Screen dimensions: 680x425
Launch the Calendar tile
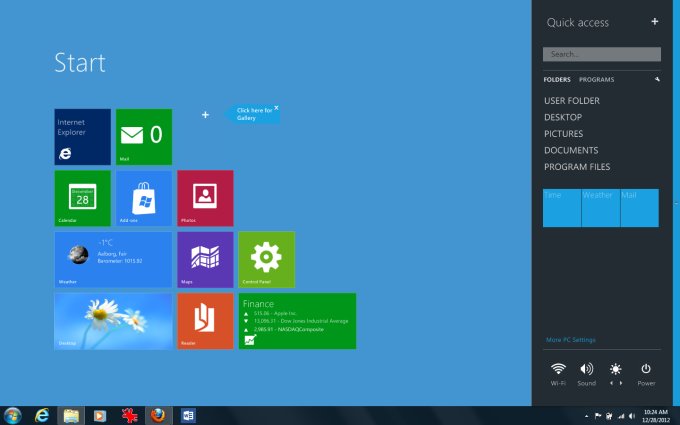pyautogui.click(x=82, y=198)
